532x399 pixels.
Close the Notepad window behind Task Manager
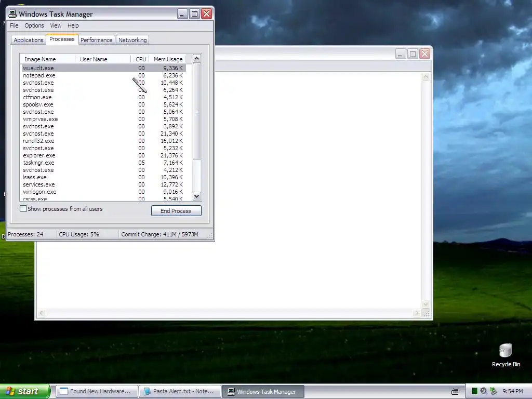[425, 54]
